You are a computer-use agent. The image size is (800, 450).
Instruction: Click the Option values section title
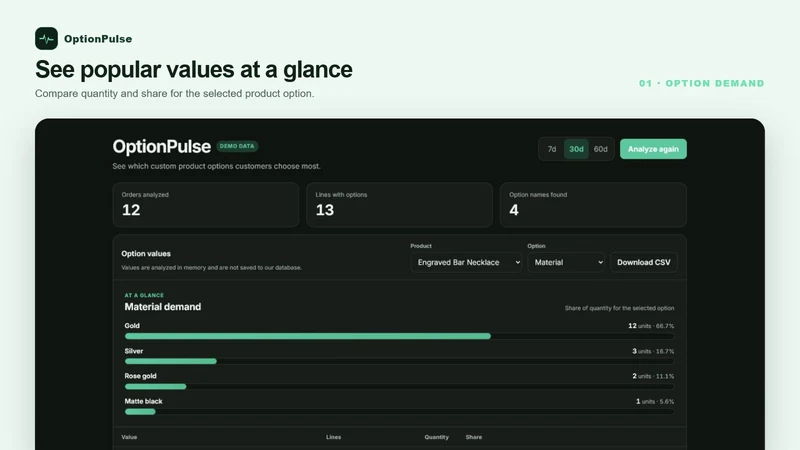click(146, 254)
